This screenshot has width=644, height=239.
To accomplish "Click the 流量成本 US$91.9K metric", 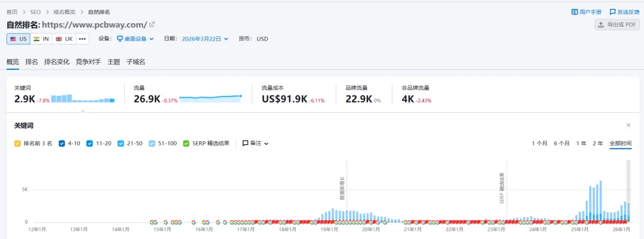I will coord(284,99).
